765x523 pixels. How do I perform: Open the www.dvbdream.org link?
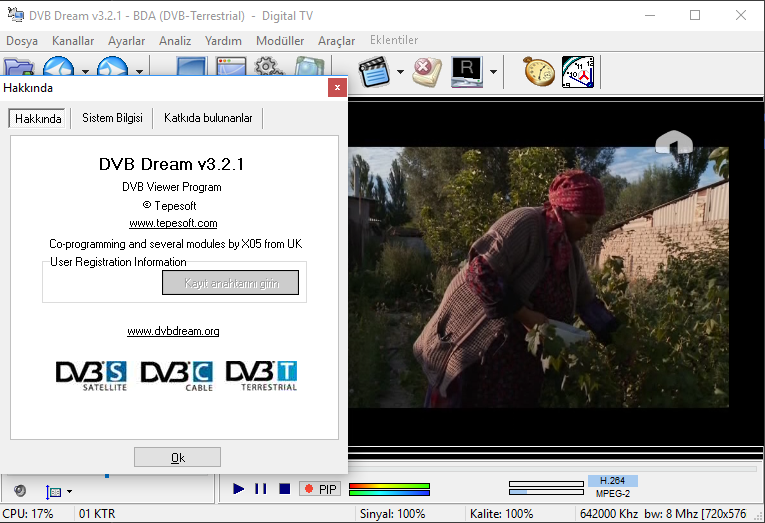click(x=173, y=331)
